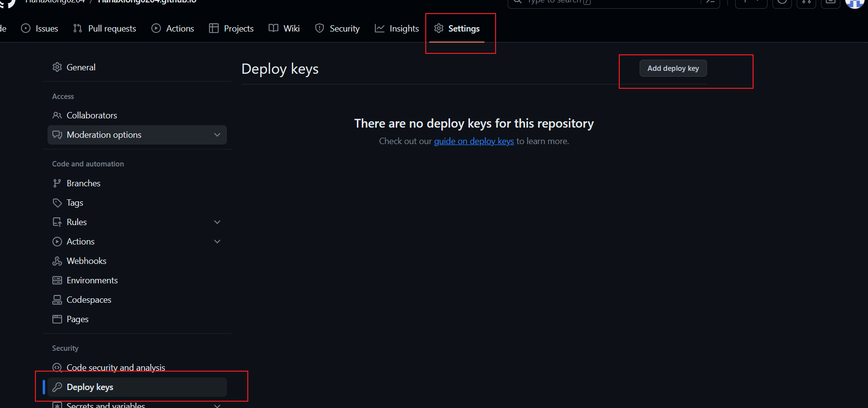
Task: Click the Codespaces icon in sidebar
Action: [57, 300]
